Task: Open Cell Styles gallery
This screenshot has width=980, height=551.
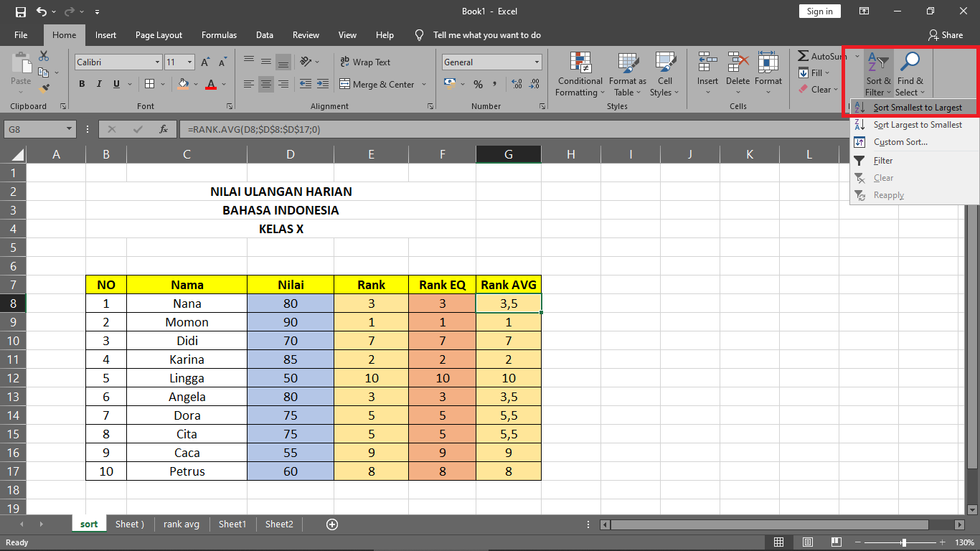Action: coord(665,74)
